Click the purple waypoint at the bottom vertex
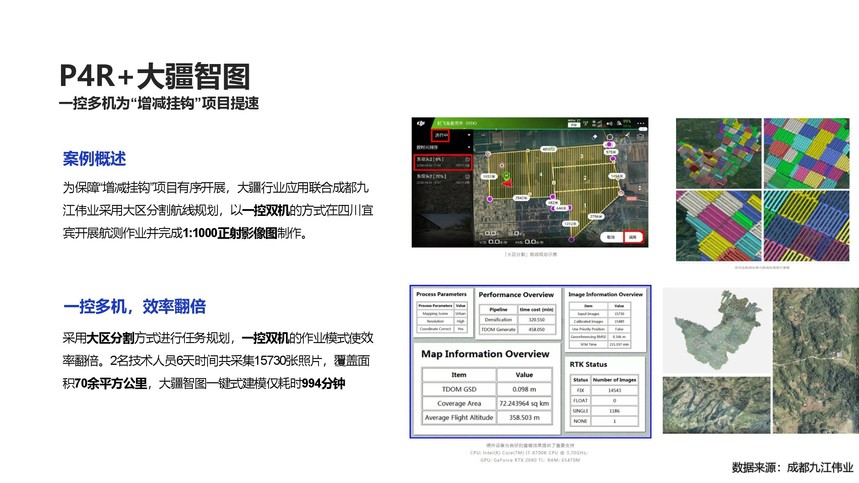This screenshot has width=859, height=483. pos(571,239)
